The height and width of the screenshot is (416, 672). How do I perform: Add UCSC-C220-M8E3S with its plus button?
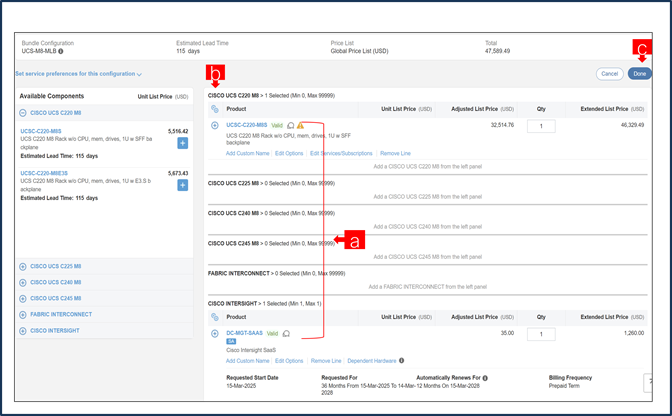183,185
